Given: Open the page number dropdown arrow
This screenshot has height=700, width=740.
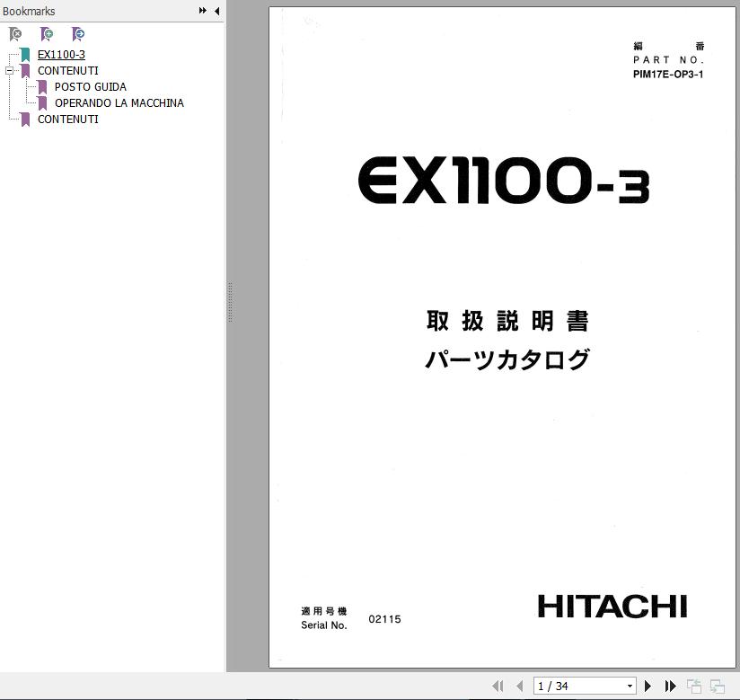Looking at the screenshot, I should coord(630,686).
